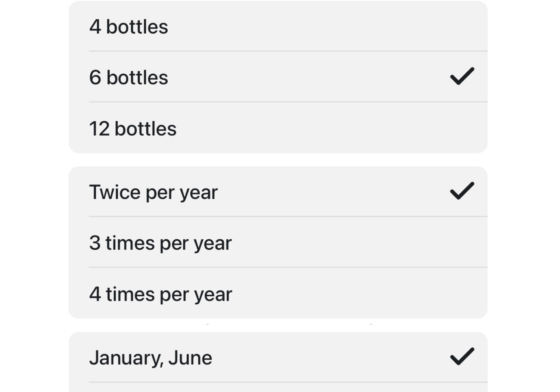560x392 pixels.
Task: Click the "4 times per year" label
Action: point(161,295)
